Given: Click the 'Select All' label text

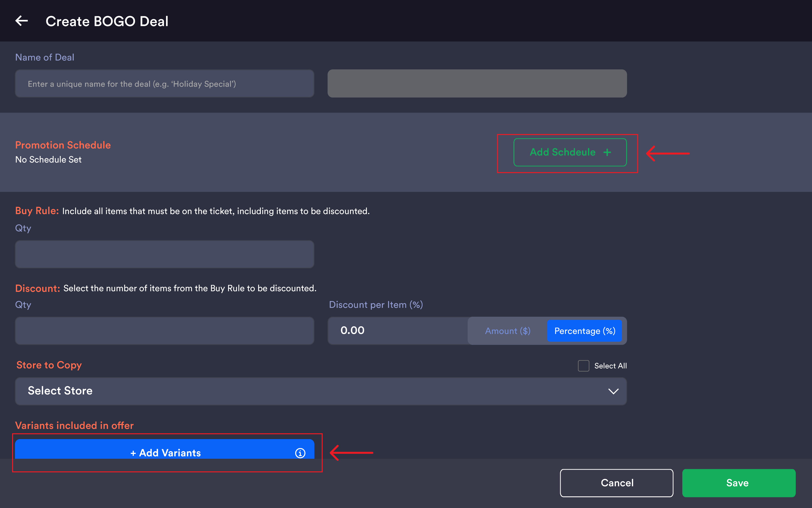Looking at the screenshot, I should point(610,366).
